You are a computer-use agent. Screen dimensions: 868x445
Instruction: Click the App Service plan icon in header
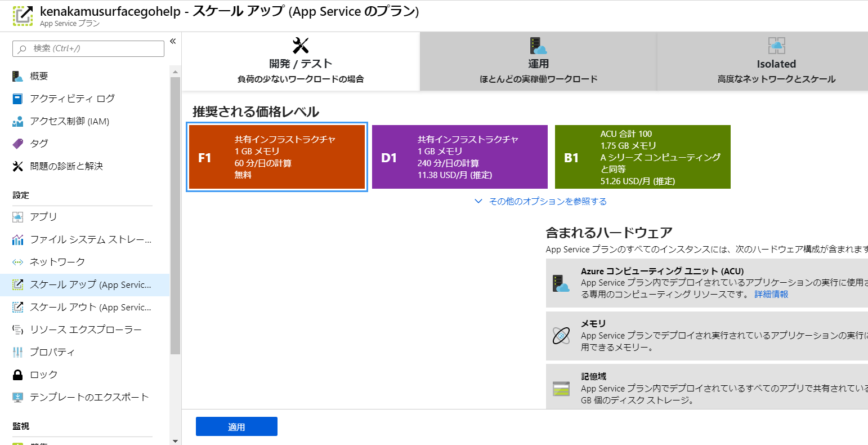[23, 16]
